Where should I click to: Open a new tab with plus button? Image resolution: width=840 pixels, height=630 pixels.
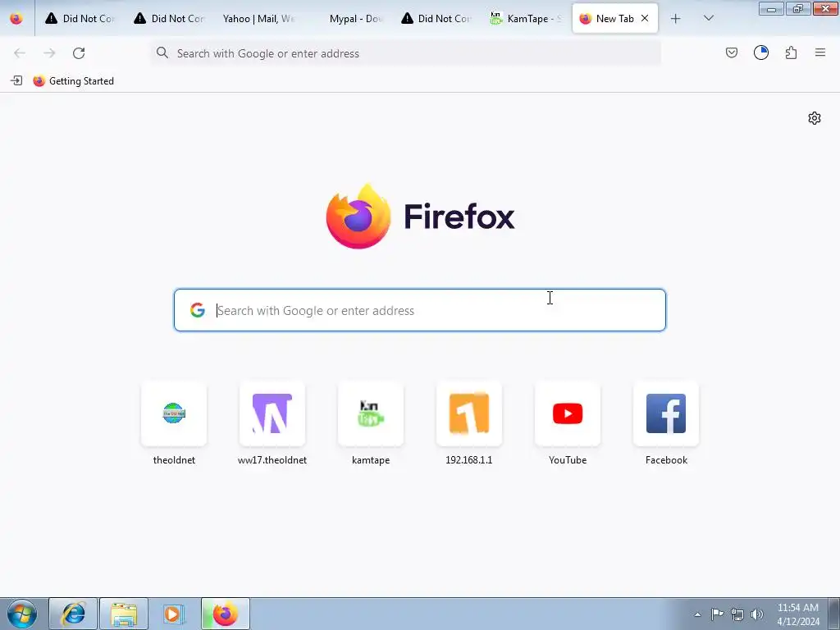pyautogui.click(x=676, y=19)
